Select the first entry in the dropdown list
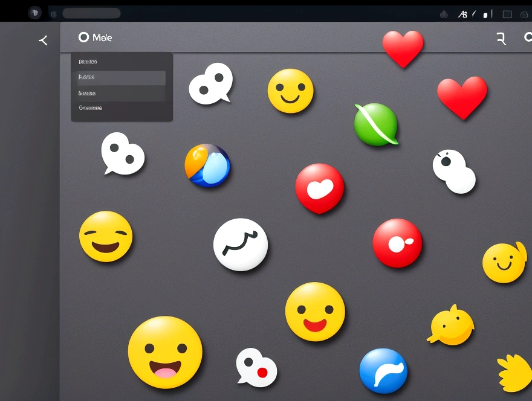The image size is (532, 401). (88, 62)
